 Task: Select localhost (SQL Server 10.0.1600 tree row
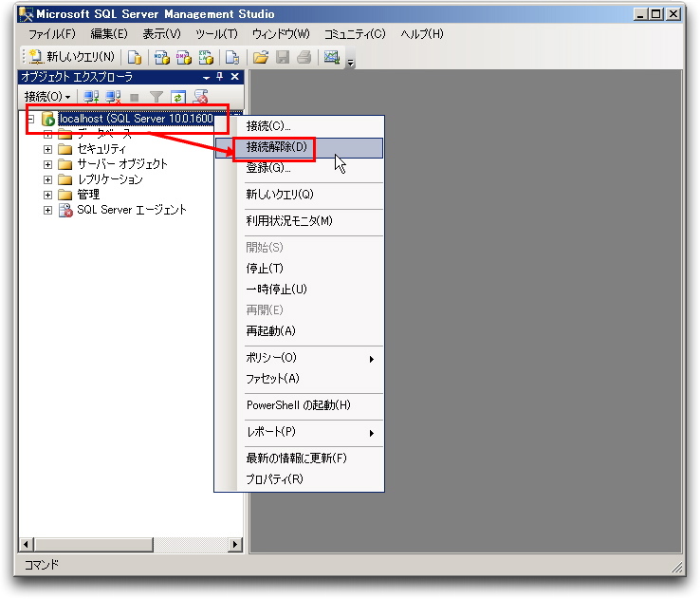(x=137, y=119)
